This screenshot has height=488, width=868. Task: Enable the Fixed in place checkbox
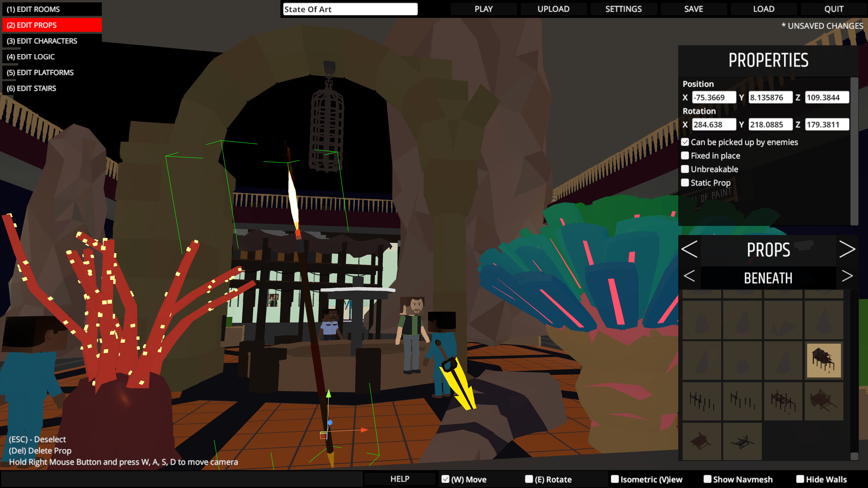coord(685,156)
